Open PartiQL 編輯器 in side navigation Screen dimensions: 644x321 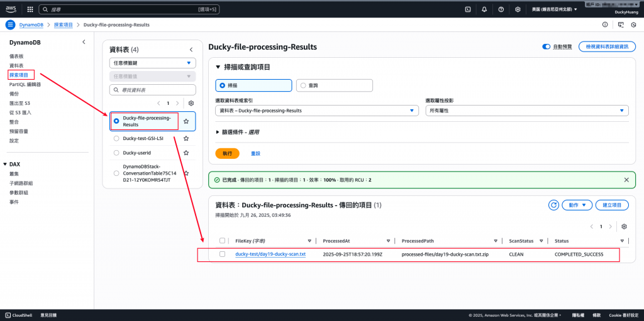tap(25, 84)
